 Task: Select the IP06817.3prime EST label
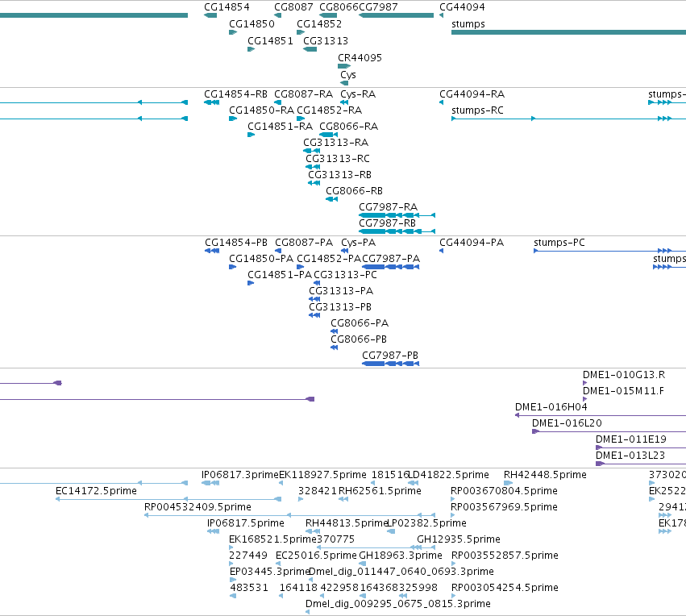(239, 475)
